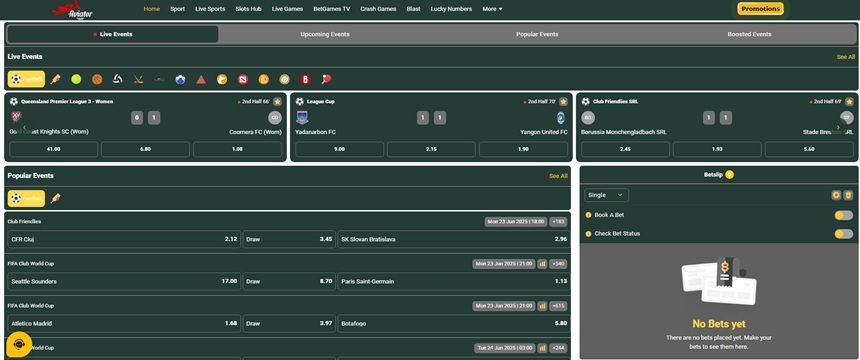The image size is (860, 360).
Task: Bet on SK Slovan Bratislava at 2.96
Action: (x=454, y=239)
